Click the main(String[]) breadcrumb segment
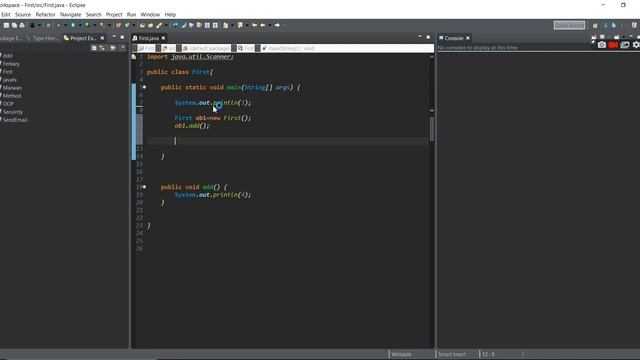640x360 pixels. coord(288,48)
